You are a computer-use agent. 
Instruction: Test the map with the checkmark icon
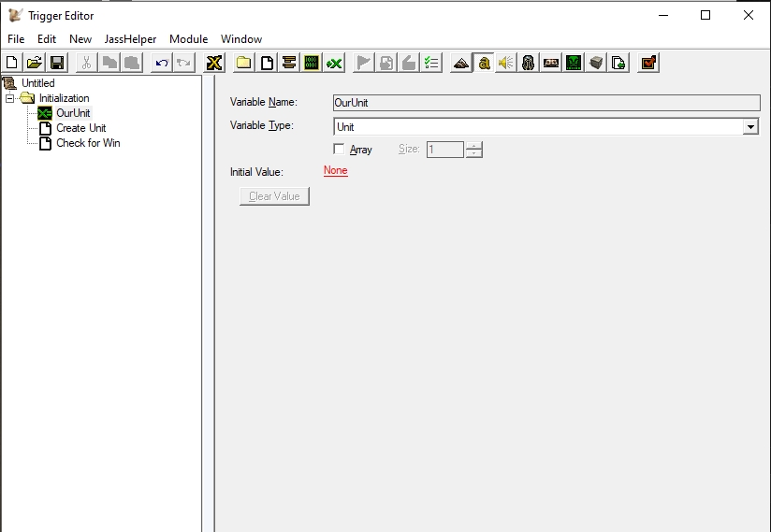click(x=648, y=63)
